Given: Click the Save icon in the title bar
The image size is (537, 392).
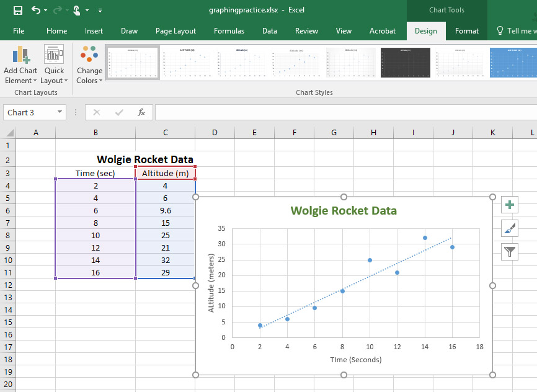Looking at the screenshot, I should [17, 11].
